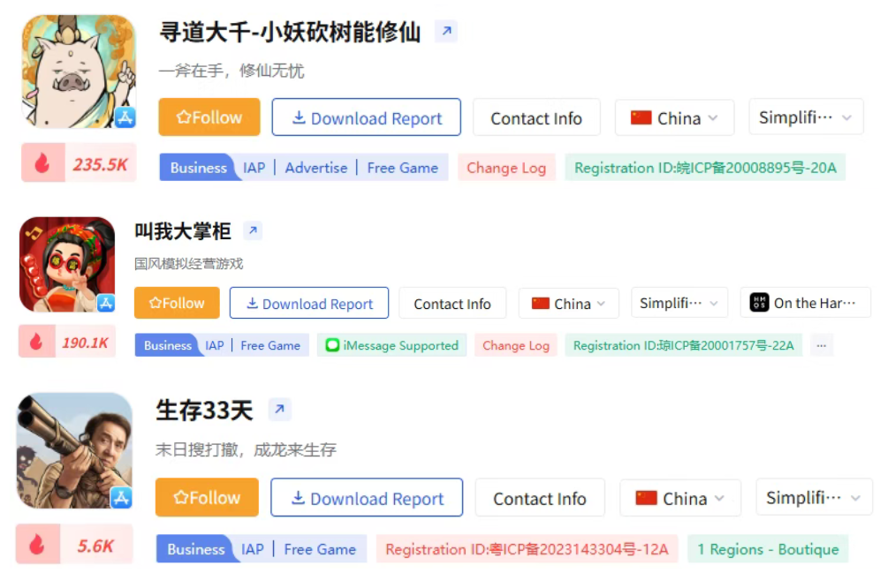Open Simplified language dropdown for 叫我大掌柜
888x588 pixels.
pyautogui.click(x=679, y=303)
